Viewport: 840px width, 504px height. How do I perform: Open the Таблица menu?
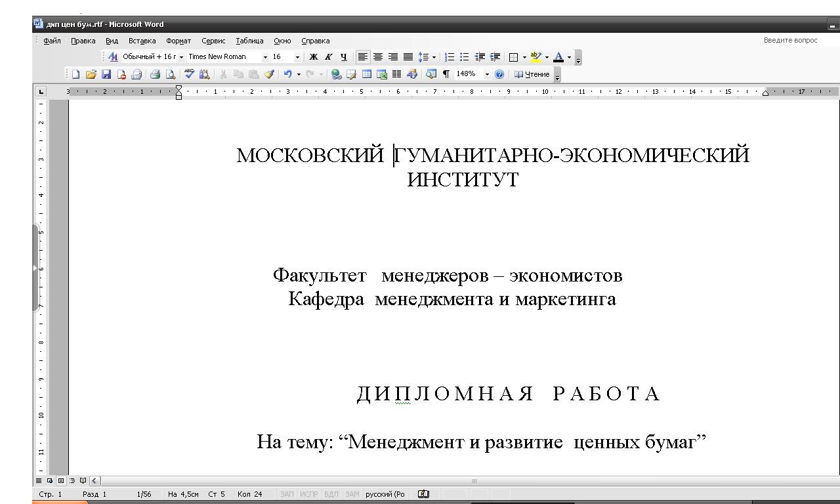click(x=249, y=41)
